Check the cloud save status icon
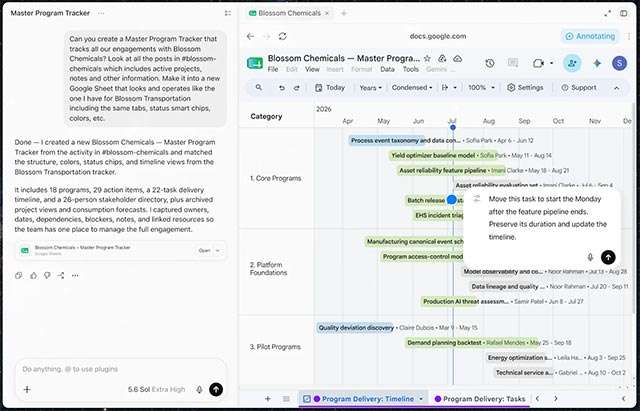 coord(458,58)
